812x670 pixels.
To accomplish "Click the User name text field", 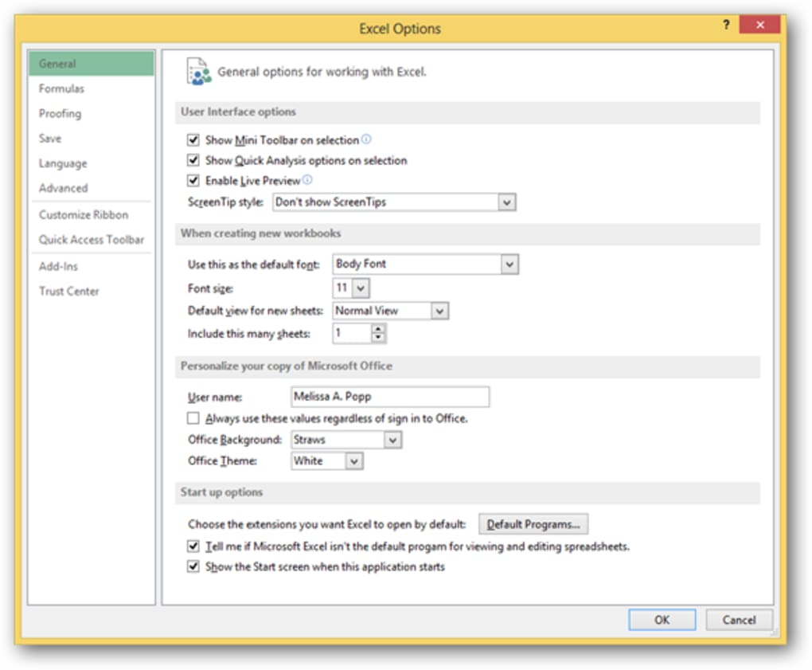I will pos(390,397).
